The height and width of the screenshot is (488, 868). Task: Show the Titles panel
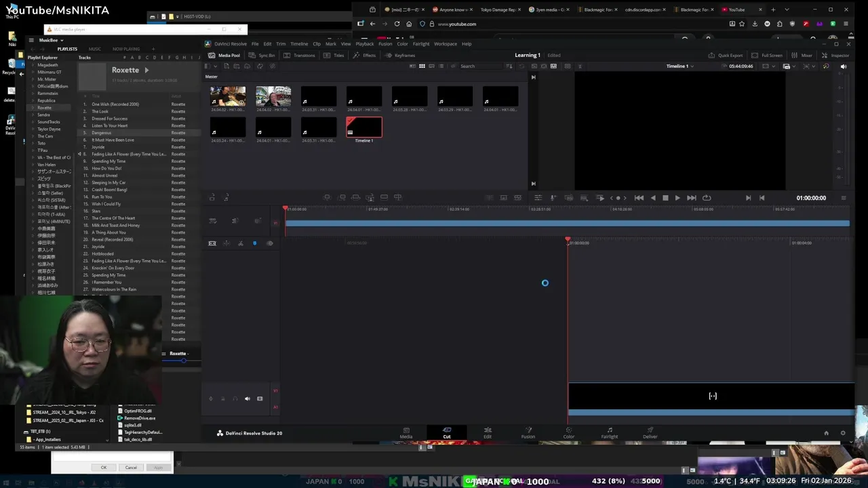click(x=334, y=56)
